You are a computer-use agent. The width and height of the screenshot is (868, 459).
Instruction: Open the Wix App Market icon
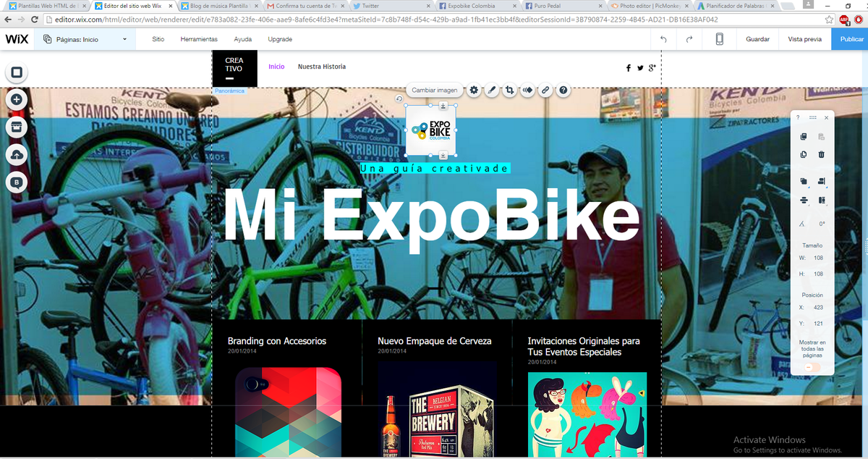[x=17, y=127]
